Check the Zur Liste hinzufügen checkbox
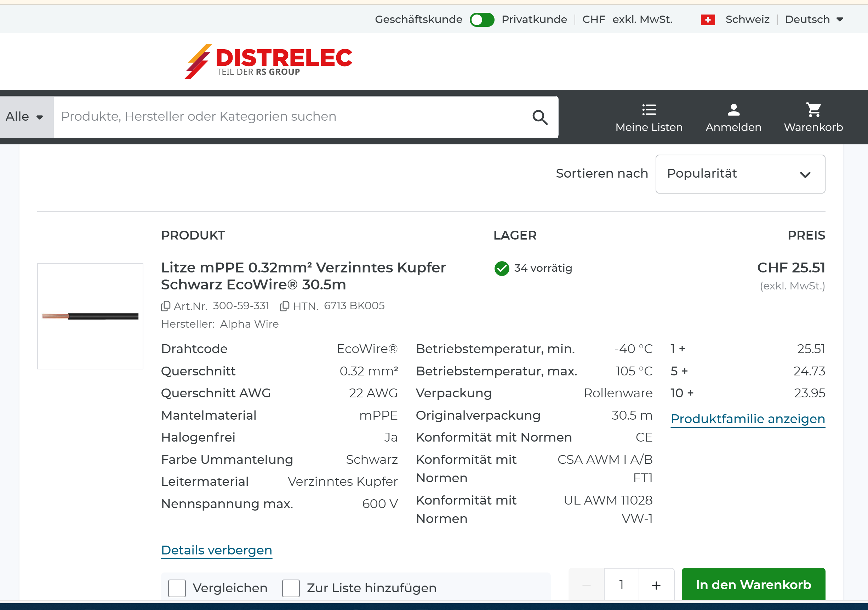The height and width of the screenshot is (610, 868). [x=291, y=588]
